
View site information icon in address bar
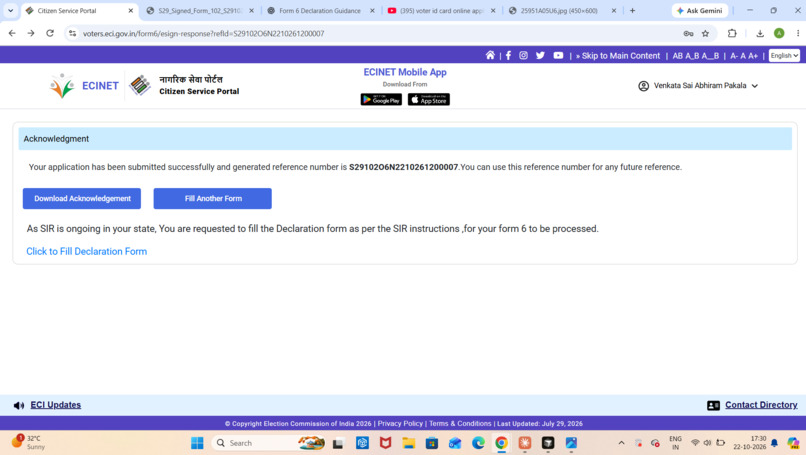tap(72, 33)
